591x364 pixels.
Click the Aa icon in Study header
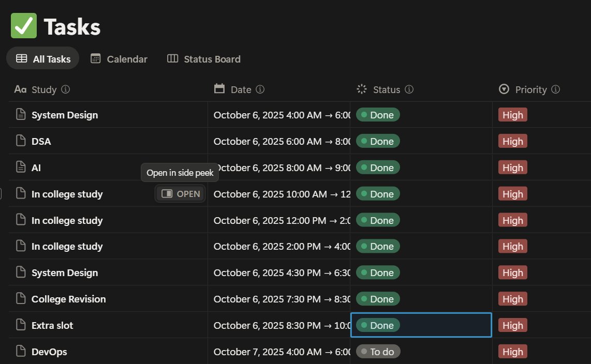point(20,89)
